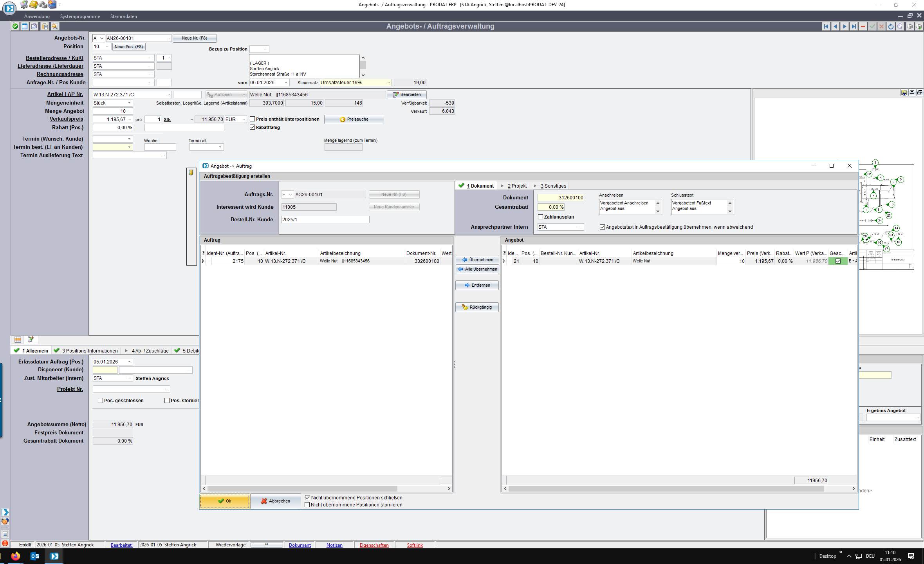The height and width of the screenshot is (564, 924).
Task: Click the blue refresh arrow icon
Action: (891, 26)
